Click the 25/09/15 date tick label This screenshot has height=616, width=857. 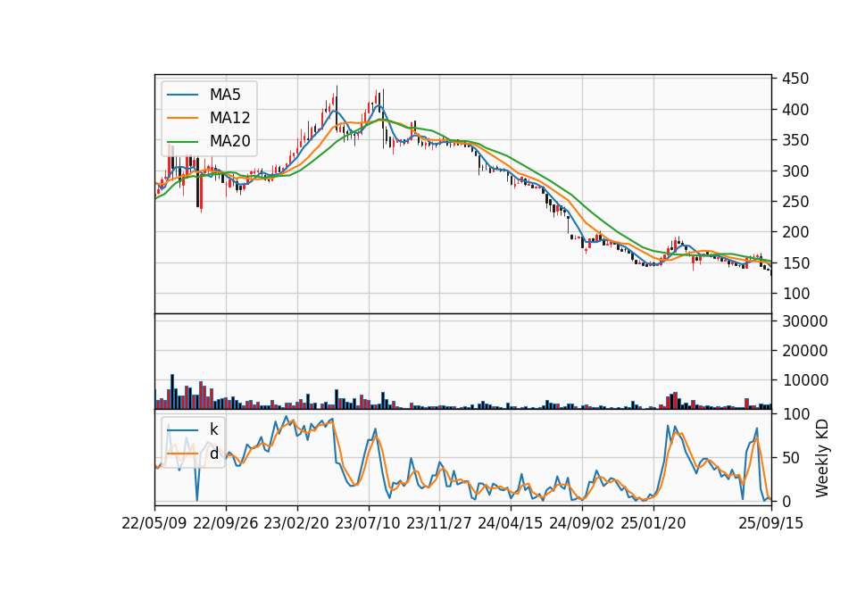[x=771, y=523]
